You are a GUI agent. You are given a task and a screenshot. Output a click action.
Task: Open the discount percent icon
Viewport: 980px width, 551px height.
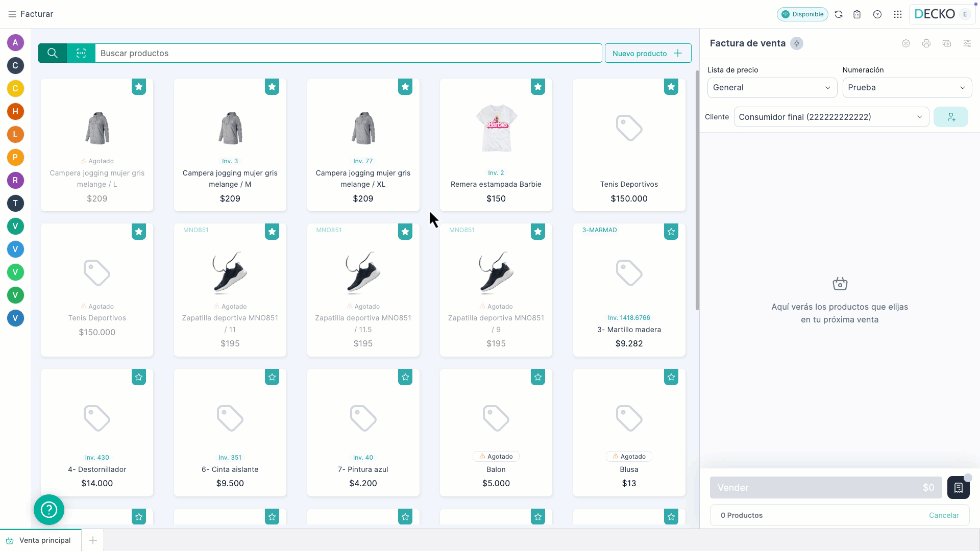click(x=906, y=43)
